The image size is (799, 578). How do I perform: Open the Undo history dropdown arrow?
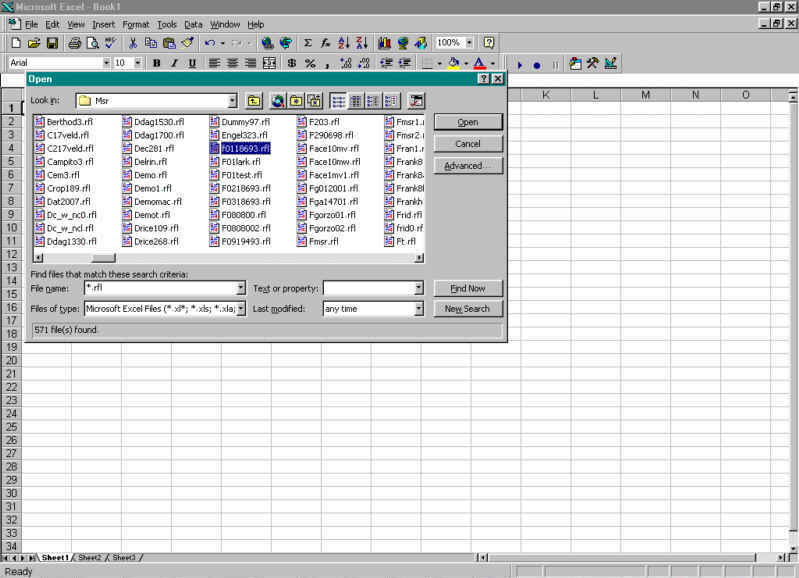pos(222,43)
